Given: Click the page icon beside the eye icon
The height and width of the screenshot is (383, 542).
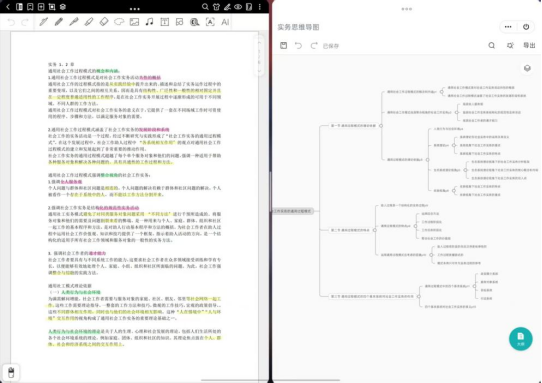Looking at the screenshot, I should coord(249,7).
